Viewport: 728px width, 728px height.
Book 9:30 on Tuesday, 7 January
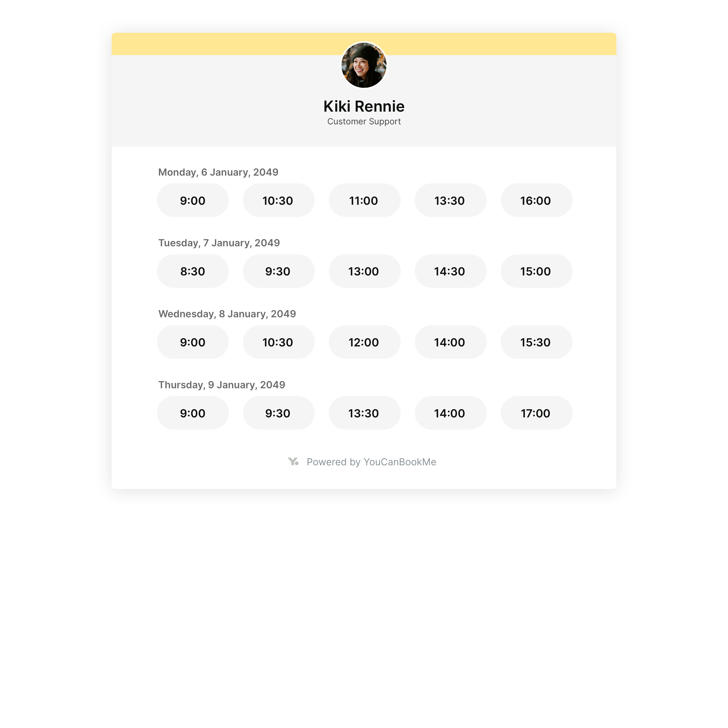tap(278, 271)
